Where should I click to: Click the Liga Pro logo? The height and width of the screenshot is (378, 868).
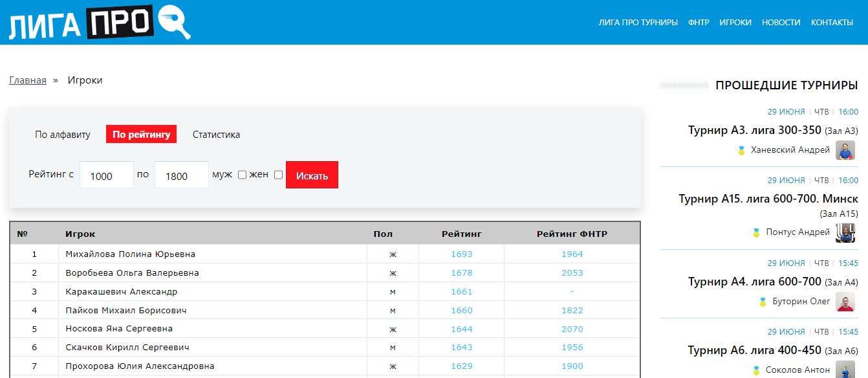click(x=100, y=23)
